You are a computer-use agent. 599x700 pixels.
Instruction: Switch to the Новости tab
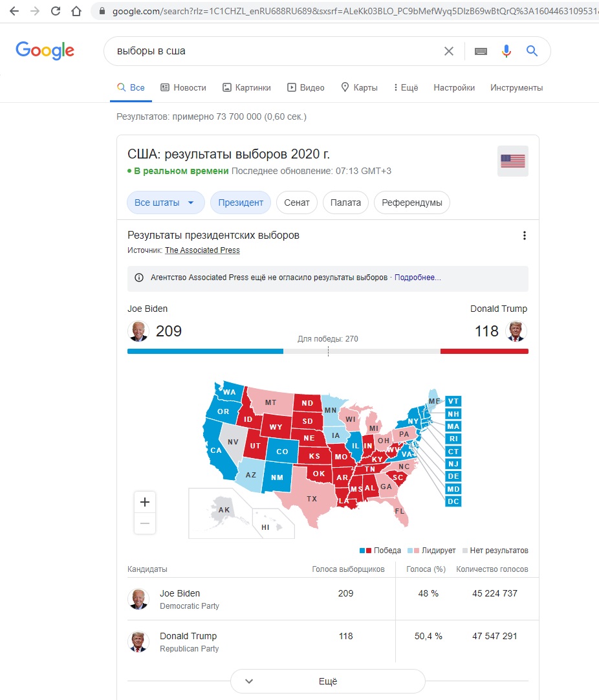point(184,87)
